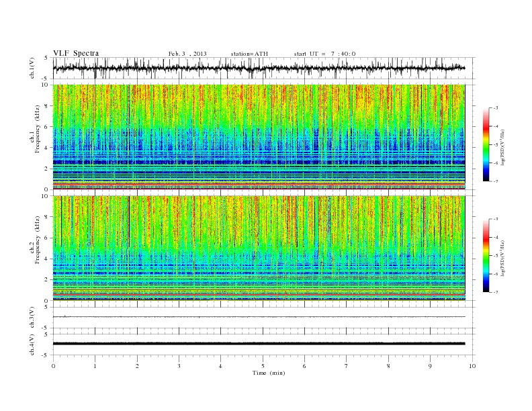
Task: Click the ch.2 spectrogram color scale bar
Action: click(x=486, y=256)
